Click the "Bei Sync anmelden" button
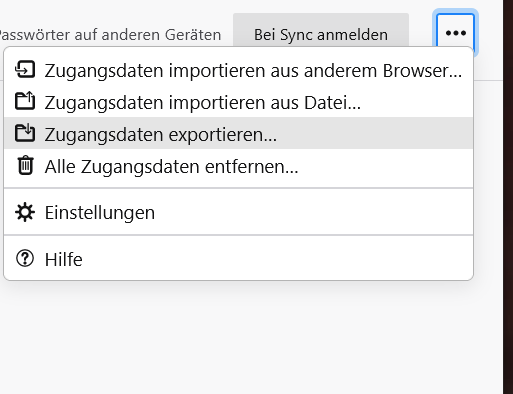The width and height of the screenshot is (513, 394). 321,33
